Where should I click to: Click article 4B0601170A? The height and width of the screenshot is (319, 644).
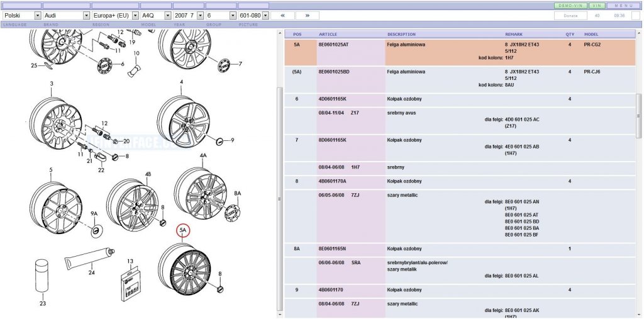click(332, 181)
